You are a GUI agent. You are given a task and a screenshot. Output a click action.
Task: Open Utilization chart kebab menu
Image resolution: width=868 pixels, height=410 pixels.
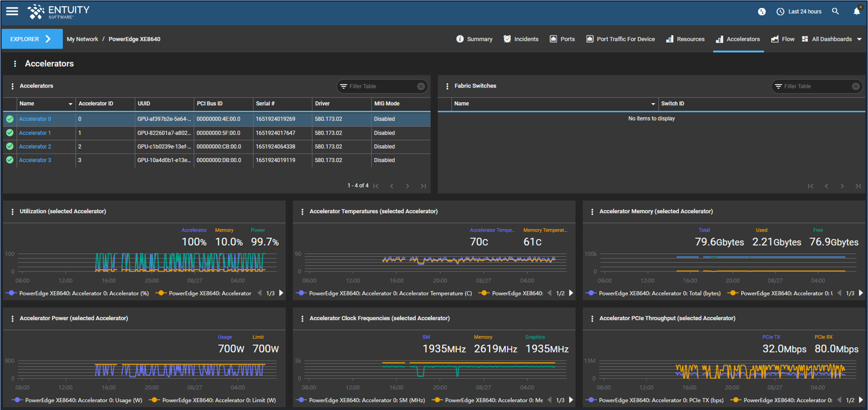[x=12, y=212]
